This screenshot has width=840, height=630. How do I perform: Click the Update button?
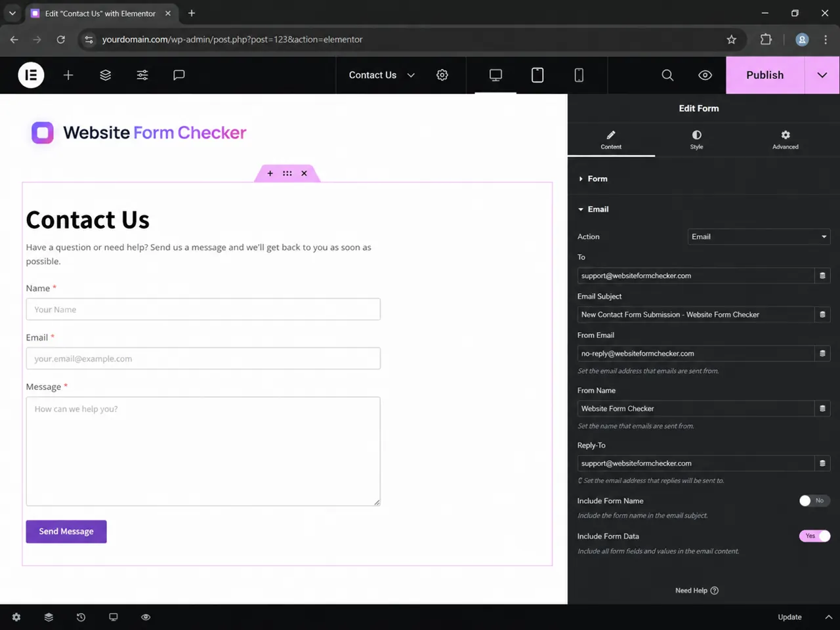point(789,617)
